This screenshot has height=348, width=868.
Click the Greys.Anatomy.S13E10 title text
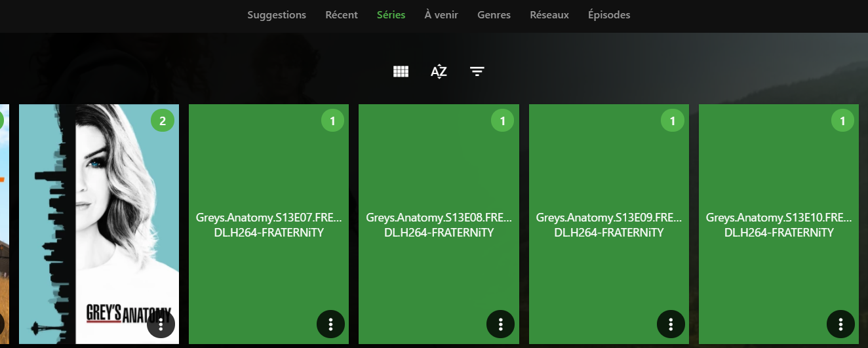point(779,218)
